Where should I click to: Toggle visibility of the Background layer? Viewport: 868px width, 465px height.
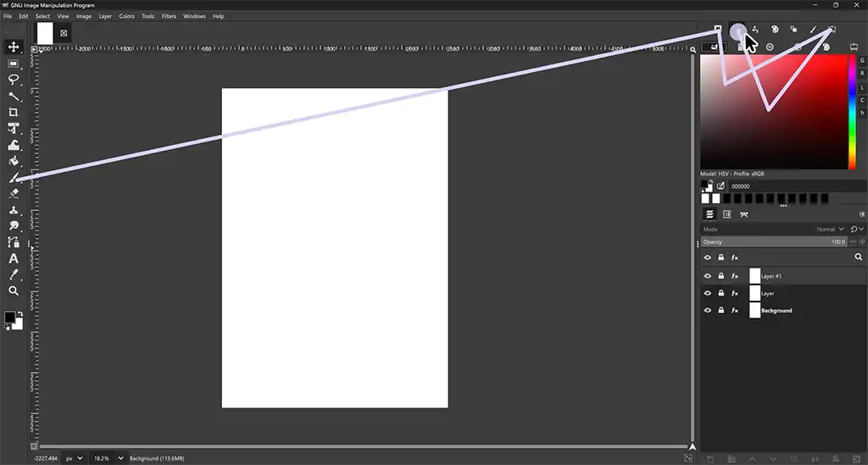click(x=708, y=311)
